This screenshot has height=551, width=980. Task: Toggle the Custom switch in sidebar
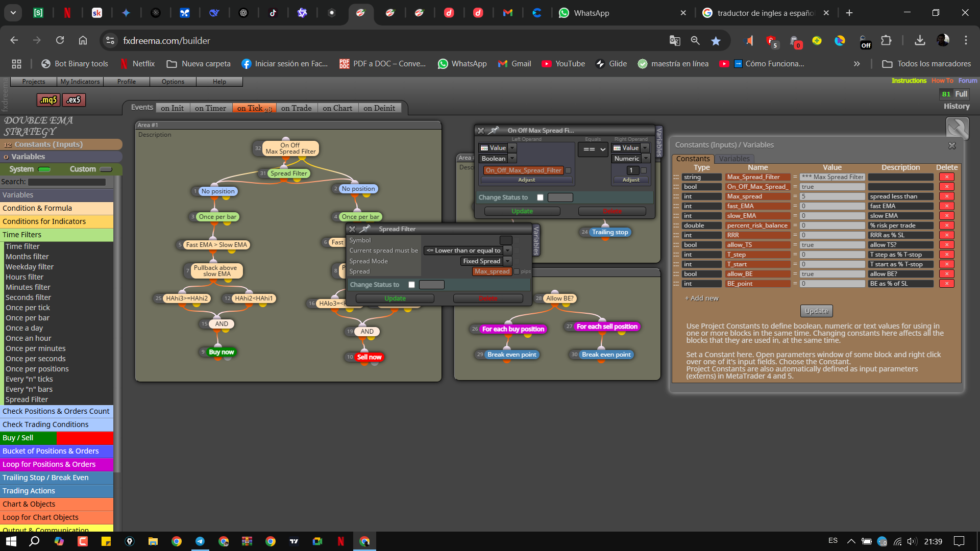[x=106, y=169]
